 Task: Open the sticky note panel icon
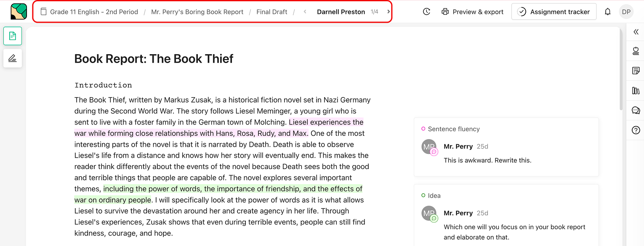[636, 71]
